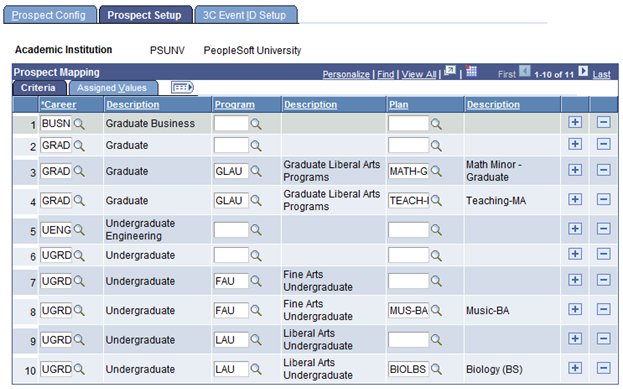
Task: Open career lookup in row 2 GRAD
Action: tap(79, 146)
